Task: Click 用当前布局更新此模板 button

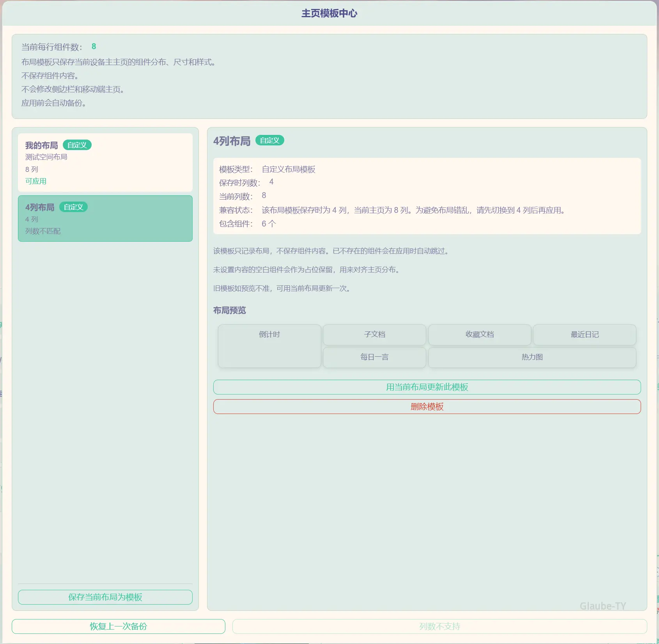Action: [x=427, y=387]
